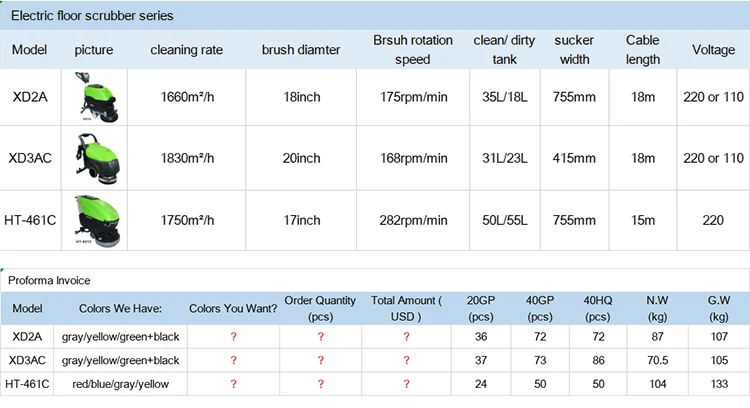Viewport: 750px width, 408px height.
Task: Select the HT-461C Total Amount question mark
Action: pyautogui.click(x=406, y=383)
